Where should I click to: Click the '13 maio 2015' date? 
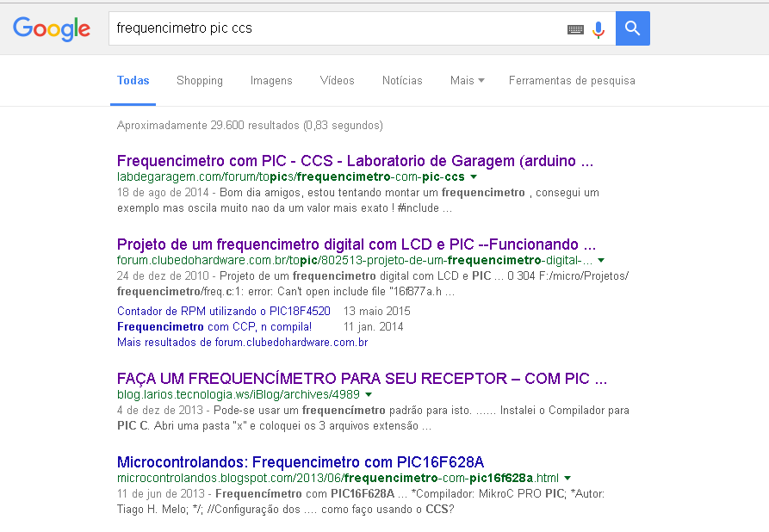point(376,311)
